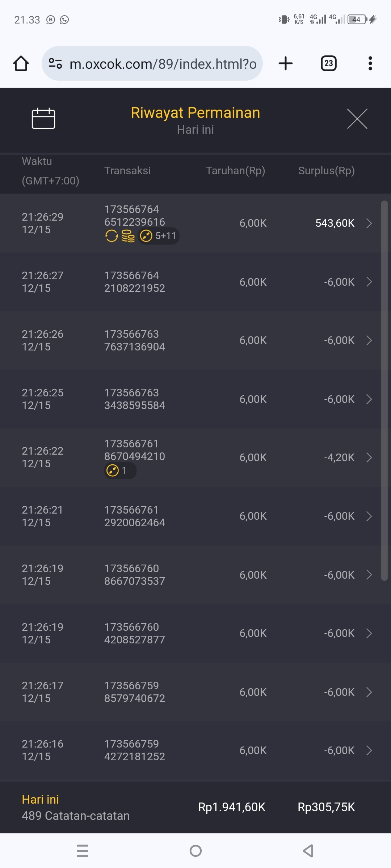This screenshot has height=868, width=391.
Task: Select transaction 173566759 8579740672
Action: click(x=135, y=692)
